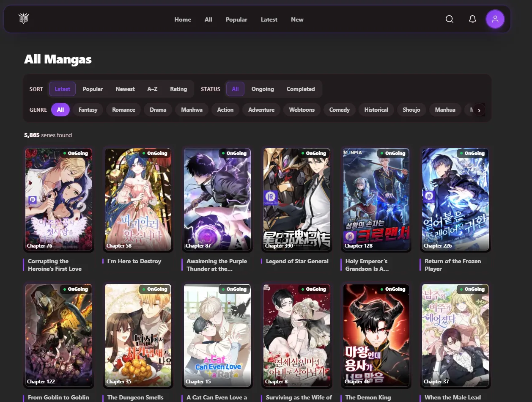Select the All genre chip
This screenshot has height=402, width=532.
click(60, 110)
